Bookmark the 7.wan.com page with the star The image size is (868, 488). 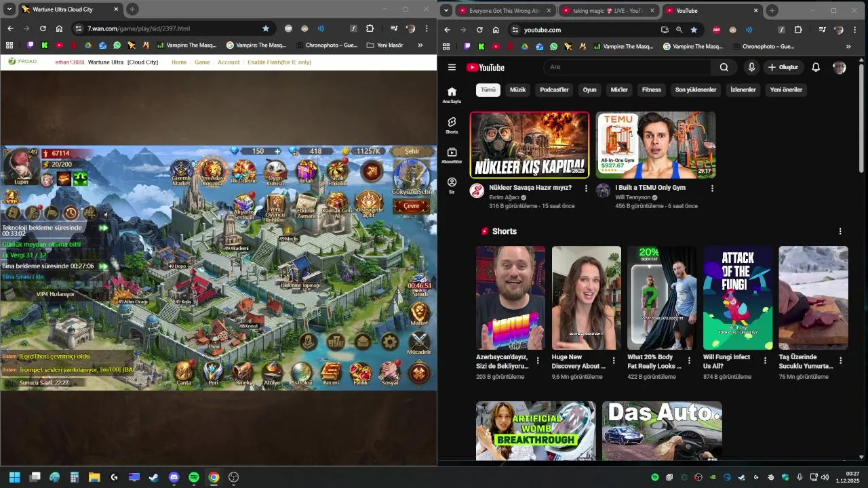coord(266,28)
